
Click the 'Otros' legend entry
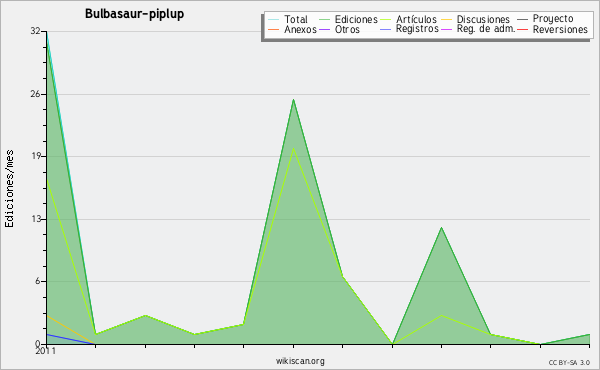click(x=339, y=29)
